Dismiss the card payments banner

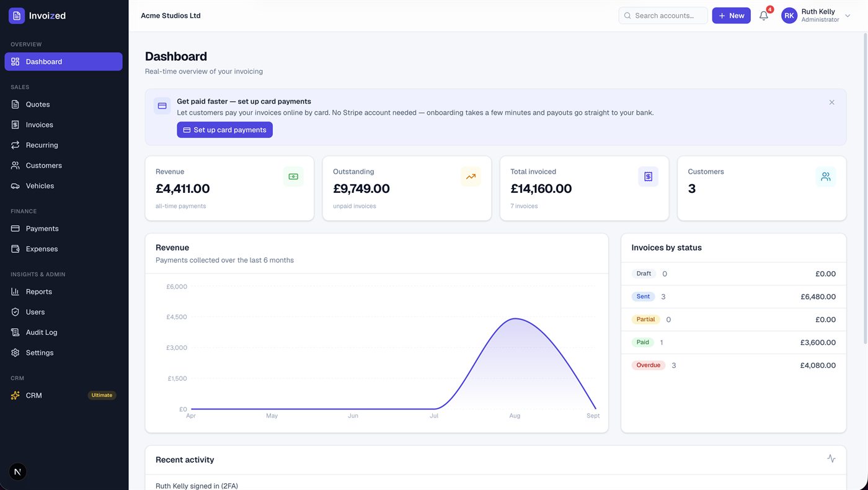pyautogui.click(x=831, y=102)
